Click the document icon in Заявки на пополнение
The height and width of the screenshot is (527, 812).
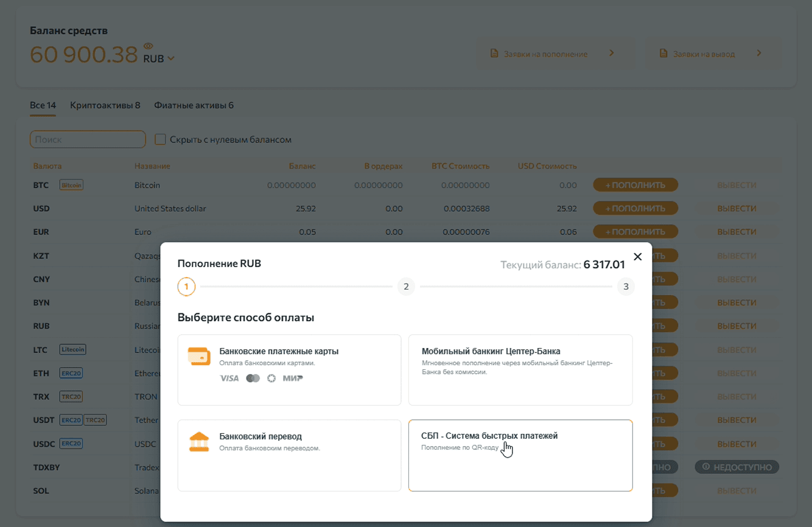click(495, 54)
